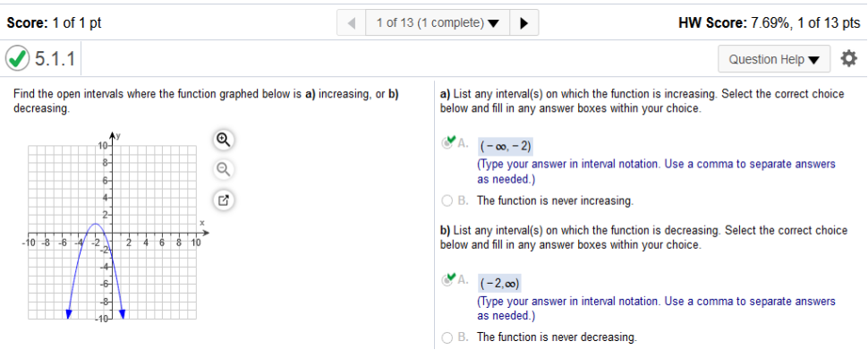Click the parabola graph image
This screenshot has width=868, height=350.
pos(114,227)
